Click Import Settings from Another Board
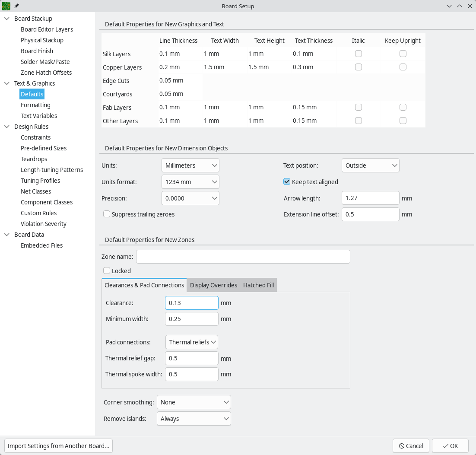 (x=58, y=445)
